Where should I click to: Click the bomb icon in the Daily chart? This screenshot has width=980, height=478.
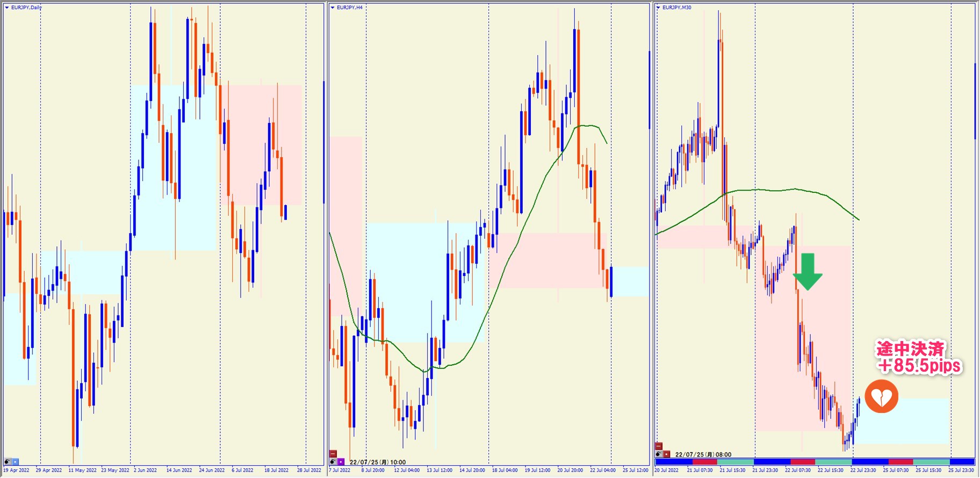(x=8, y=462)
